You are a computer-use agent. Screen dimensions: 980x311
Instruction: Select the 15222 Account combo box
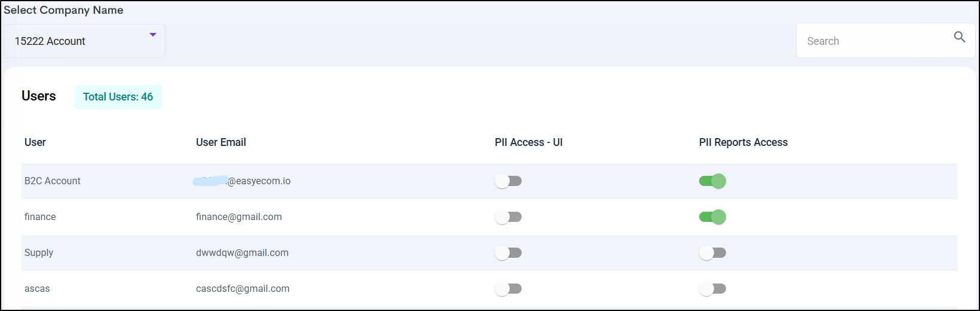coord(84,41)
